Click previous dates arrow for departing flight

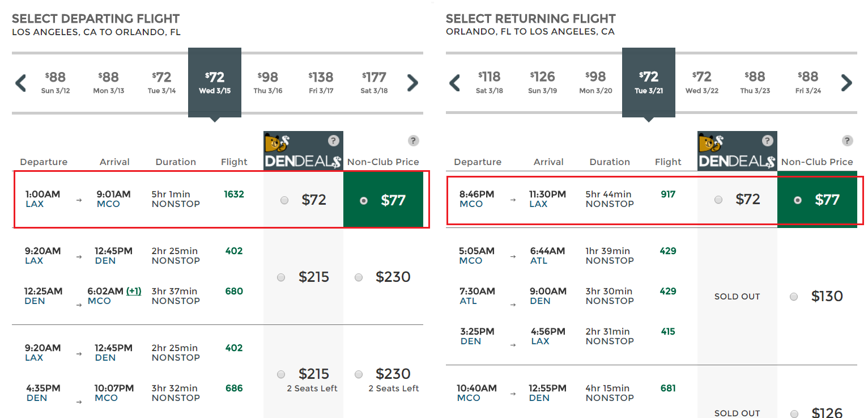[21, 83]
